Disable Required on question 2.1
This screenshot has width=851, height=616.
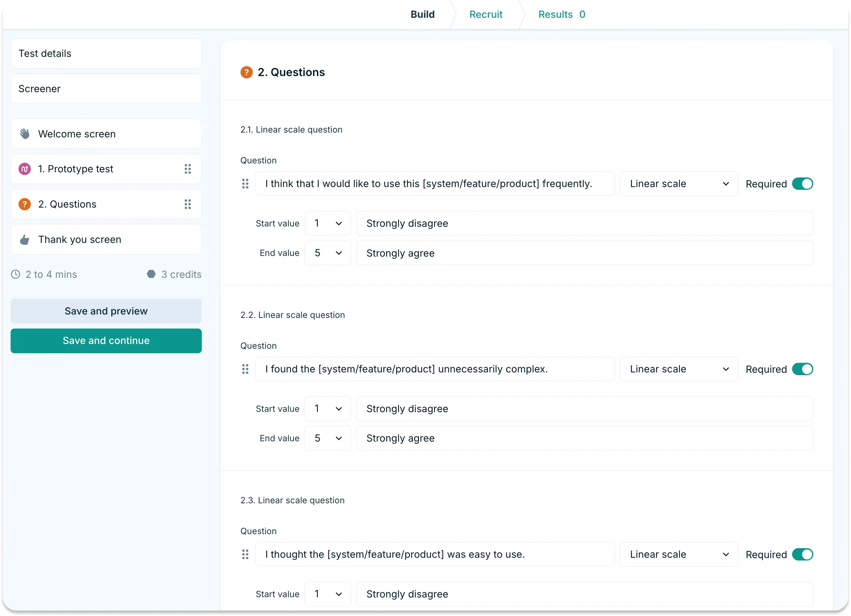[802, 183]
